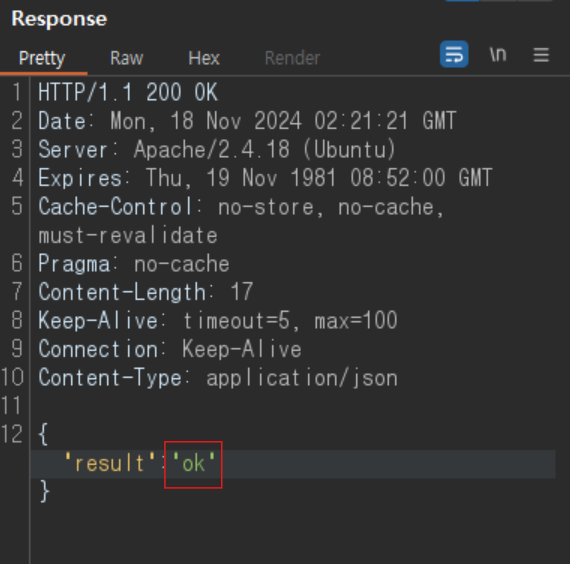Image resolution: width=570 pixels, height=564 pixels.
Task: Select the Connection: Keep-Alive line
Action: [170, 349]
